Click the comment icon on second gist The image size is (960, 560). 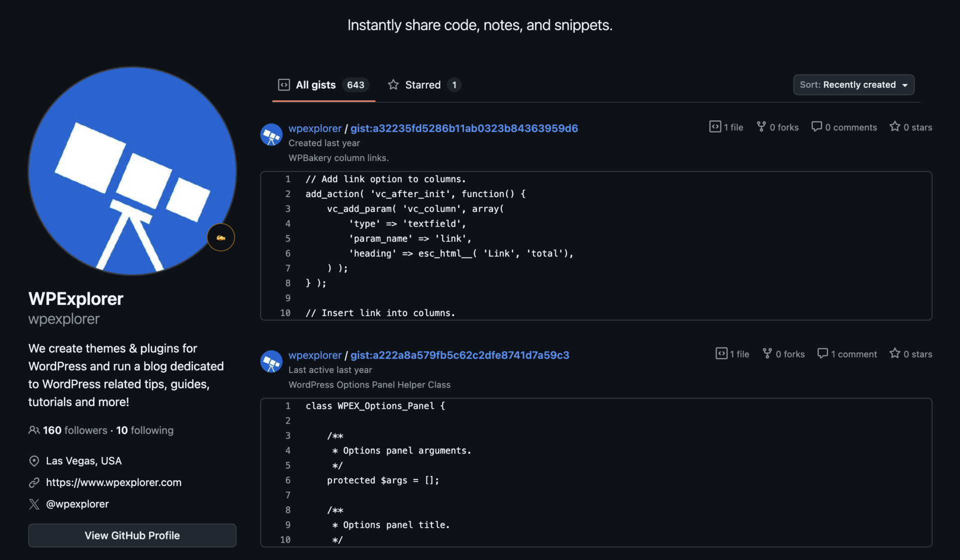822,354
